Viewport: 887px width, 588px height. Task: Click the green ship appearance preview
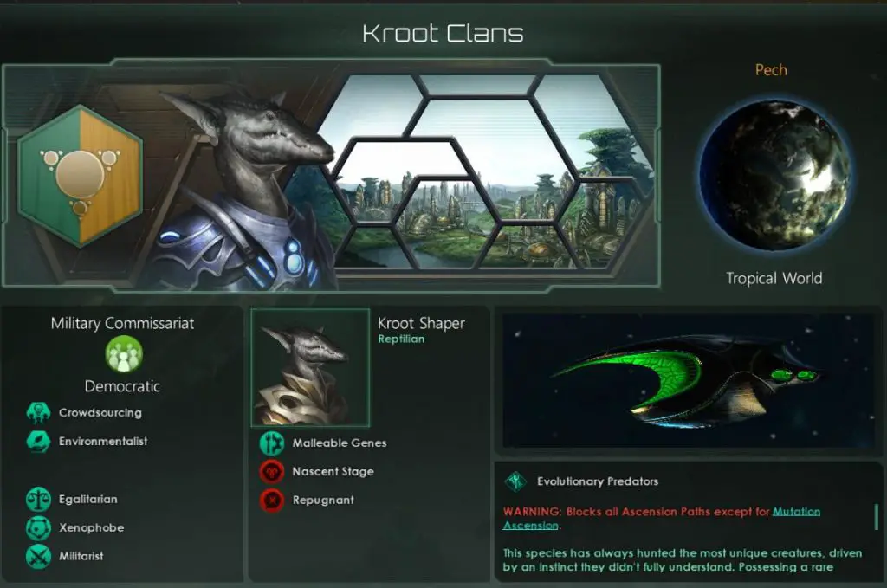click(x=689, y=380)
